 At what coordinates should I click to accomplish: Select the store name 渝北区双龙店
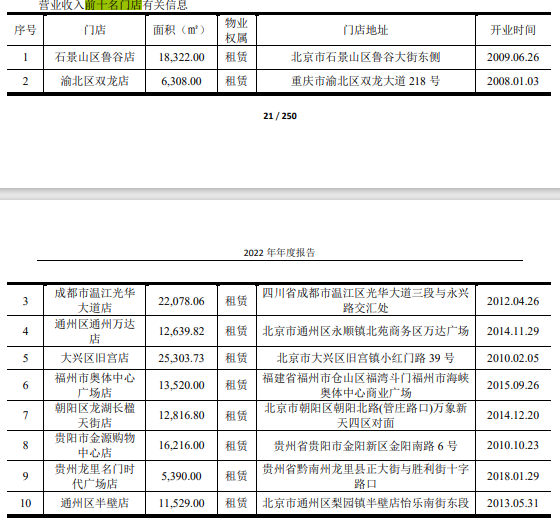click(x=95, y=81)
